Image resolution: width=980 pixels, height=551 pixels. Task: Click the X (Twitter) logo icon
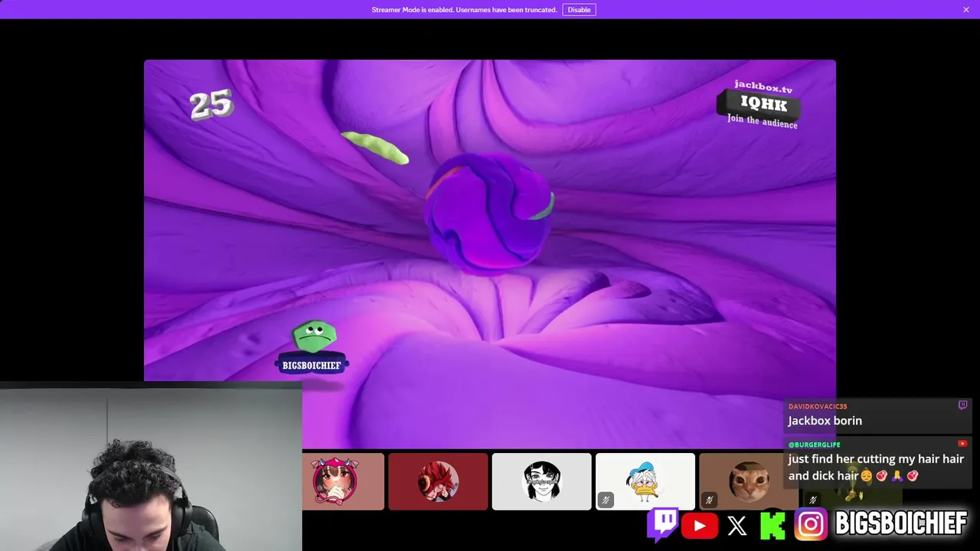[x=737, y=526]
